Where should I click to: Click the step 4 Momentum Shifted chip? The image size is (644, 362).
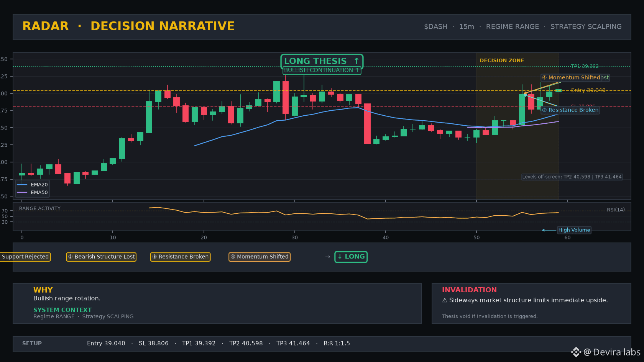click(260, 257)
